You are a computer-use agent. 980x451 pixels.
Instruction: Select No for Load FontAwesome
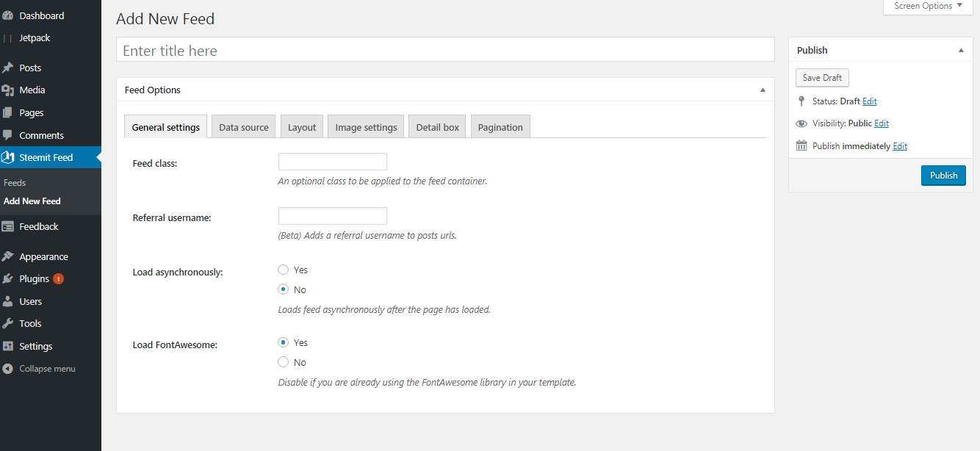[283, 362]
